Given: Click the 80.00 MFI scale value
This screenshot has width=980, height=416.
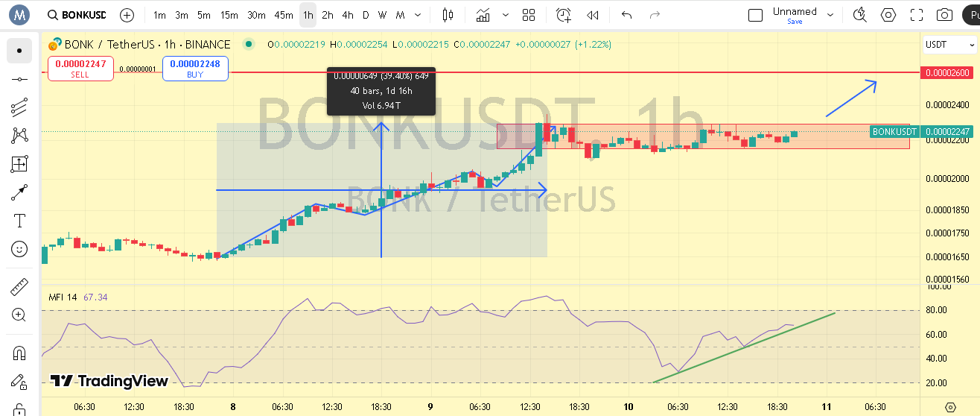Looking at the screenshot, I should [x=936, y=310].
